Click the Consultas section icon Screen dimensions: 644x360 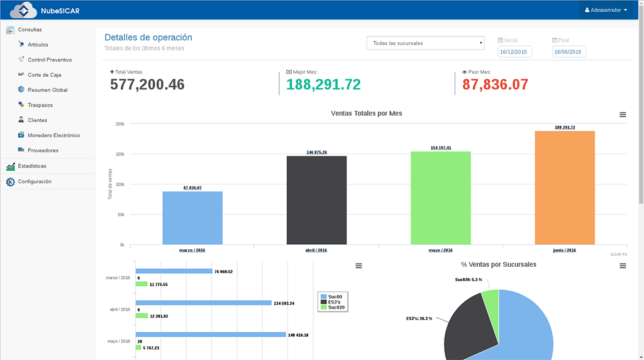[10, 30]
